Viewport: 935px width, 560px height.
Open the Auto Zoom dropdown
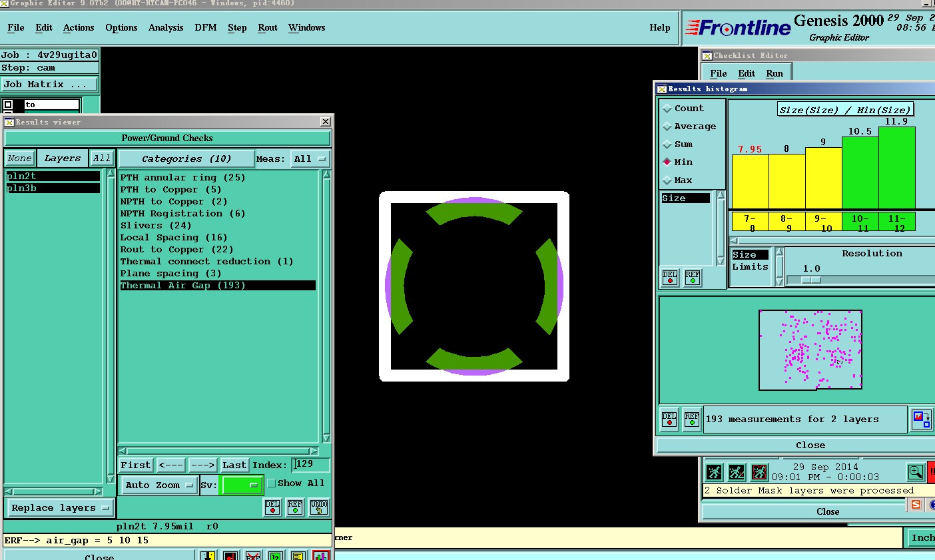(159, 485)
